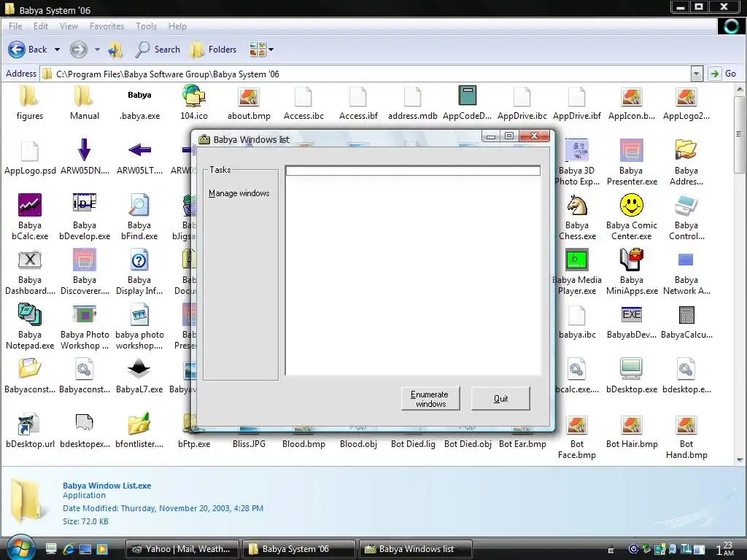Click the Views toolbar icon

coord(258,49)
